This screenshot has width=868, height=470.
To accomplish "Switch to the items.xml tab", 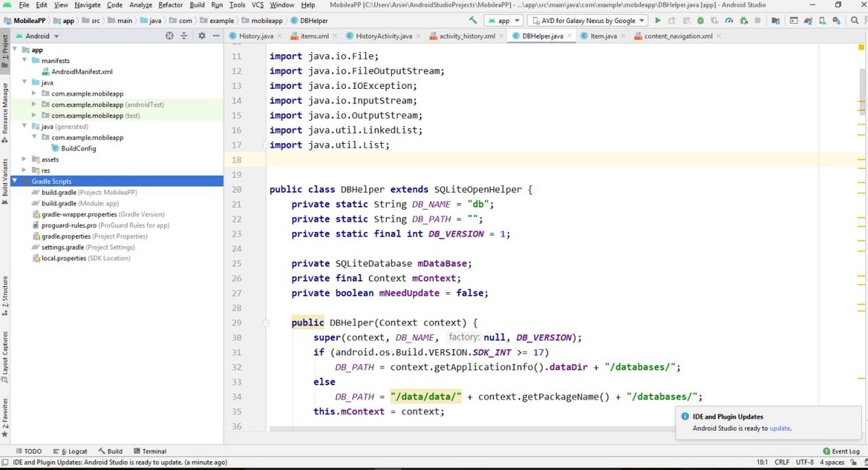I will tap(310, 35).
